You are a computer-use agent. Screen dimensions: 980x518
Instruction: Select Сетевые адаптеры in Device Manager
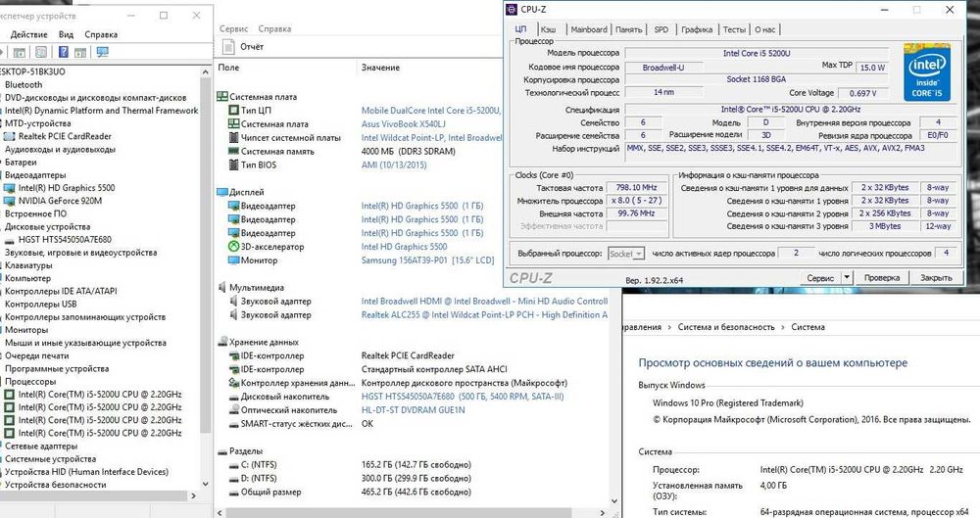(41, 447)
